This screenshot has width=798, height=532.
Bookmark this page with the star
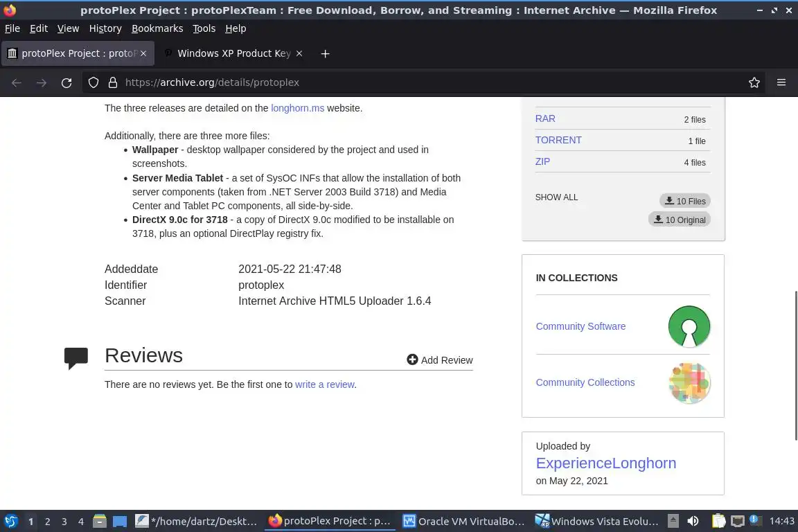click(754, 82)
